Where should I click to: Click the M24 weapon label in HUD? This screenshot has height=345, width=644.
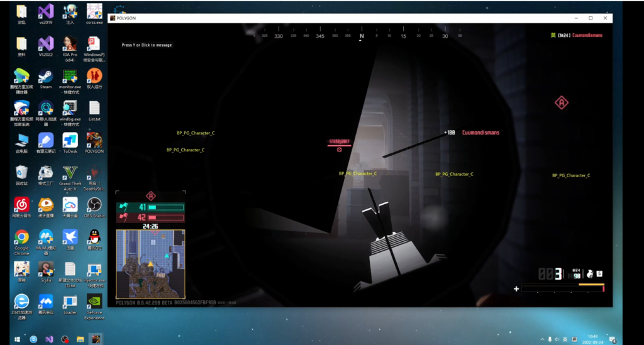click(576, 270)
